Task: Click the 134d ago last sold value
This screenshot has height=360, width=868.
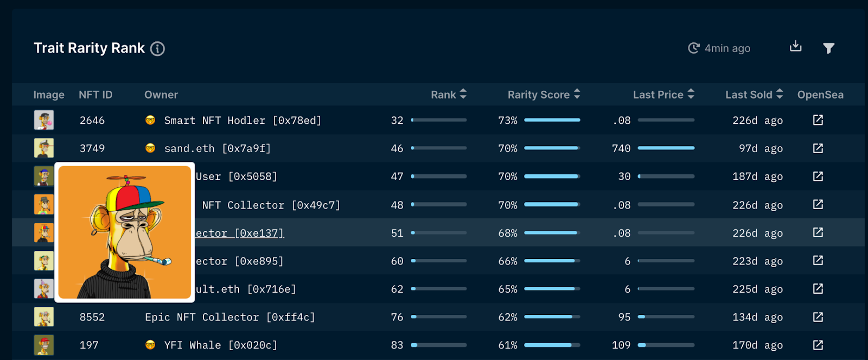Action: (x=757, y=317)
